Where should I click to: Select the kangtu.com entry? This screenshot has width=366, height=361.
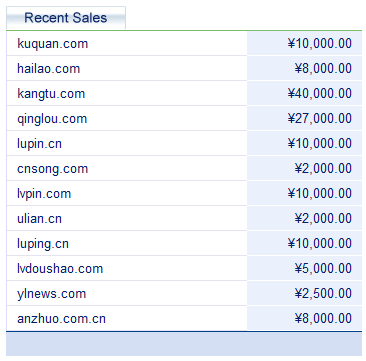tap(51, 94)
